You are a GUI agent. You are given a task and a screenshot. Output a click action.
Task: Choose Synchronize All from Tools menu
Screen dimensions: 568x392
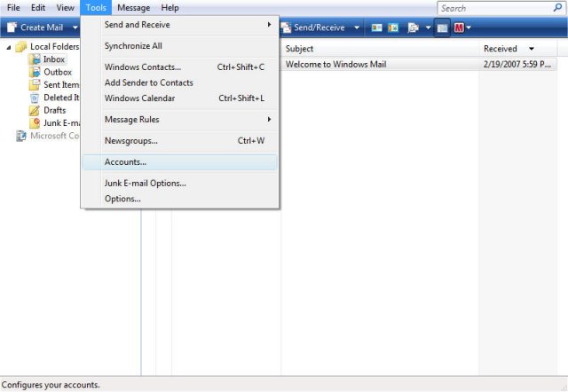(x=180, y=46)
